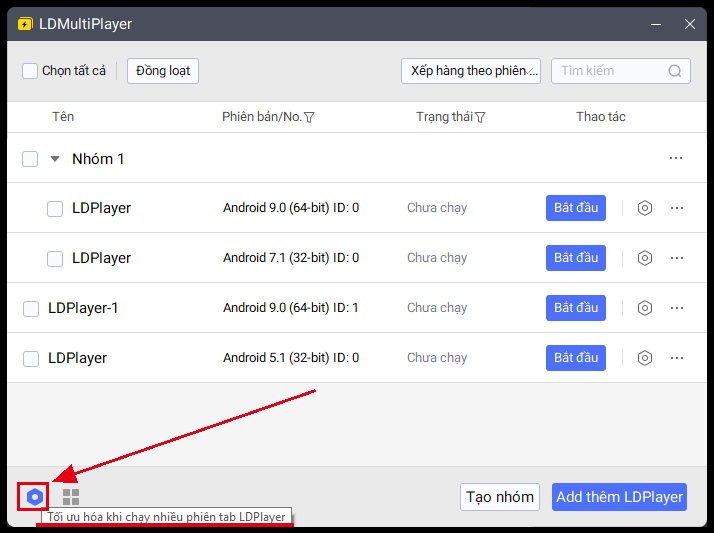The height and width of the screenshot is (533, 714).
Task: Open settings for Android 5.1 LDPlayer
Action: (x=645, y=358)
